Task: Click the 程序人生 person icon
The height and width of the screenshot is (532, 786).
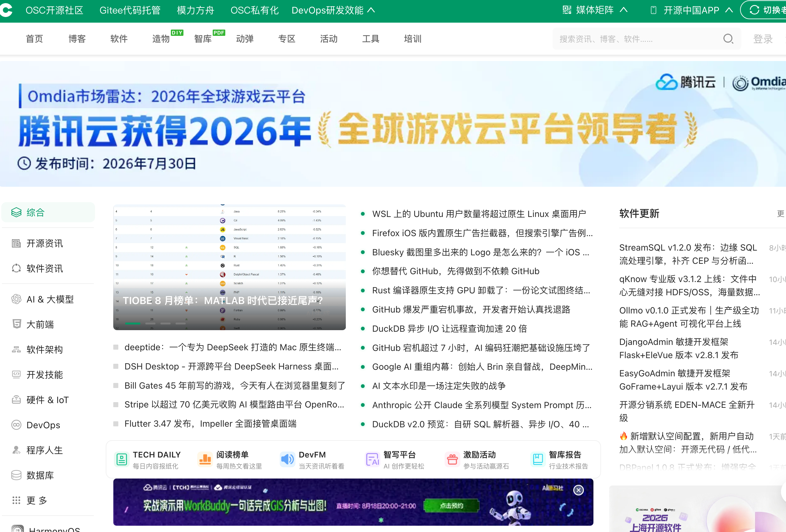Action: 16,450
